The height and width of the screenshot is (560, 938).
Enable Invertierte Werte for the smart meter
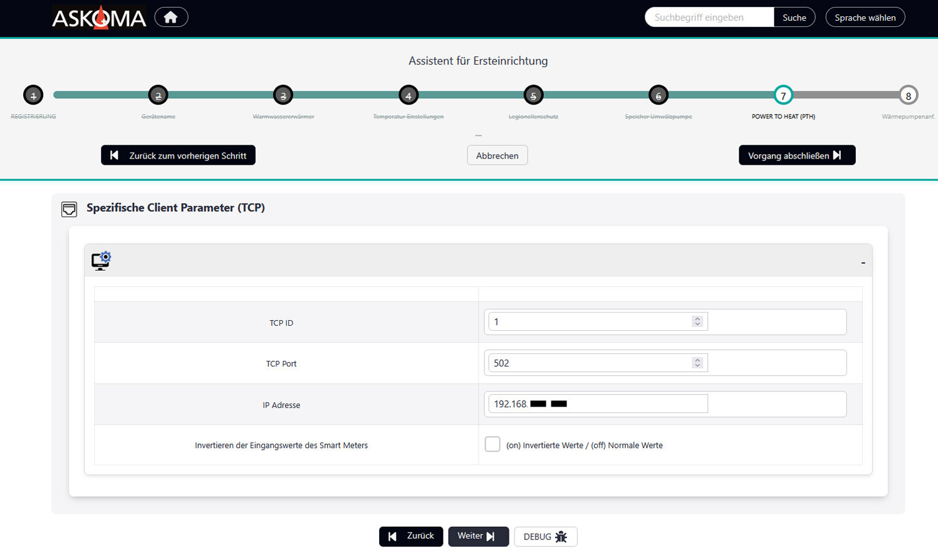[x=492, y=443]
